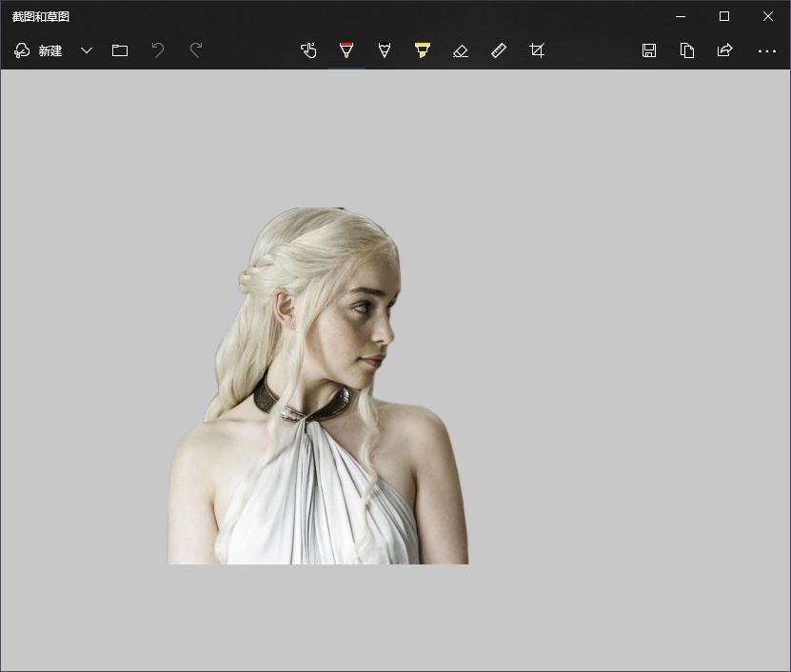Activate the eraser tool
Screen dimensions: 791x672
coord(461,50)
